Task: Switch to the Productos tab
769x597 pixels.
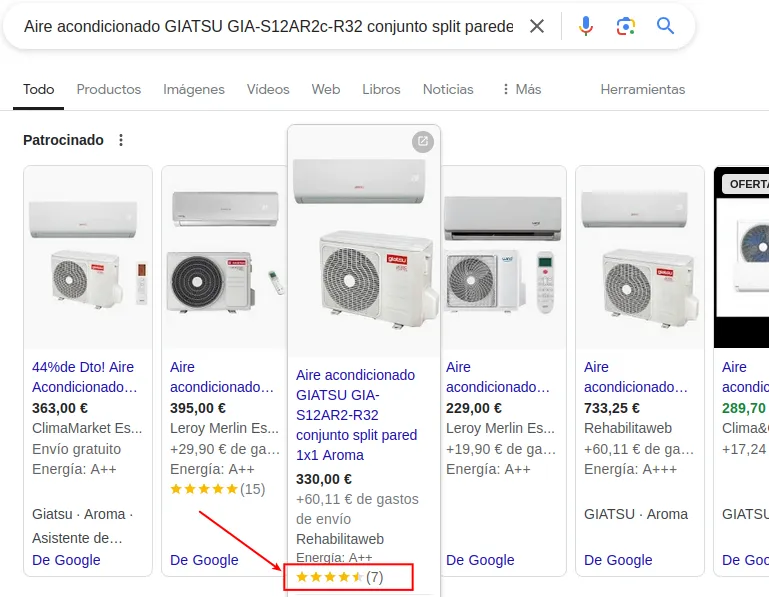Action: [109, 89]
